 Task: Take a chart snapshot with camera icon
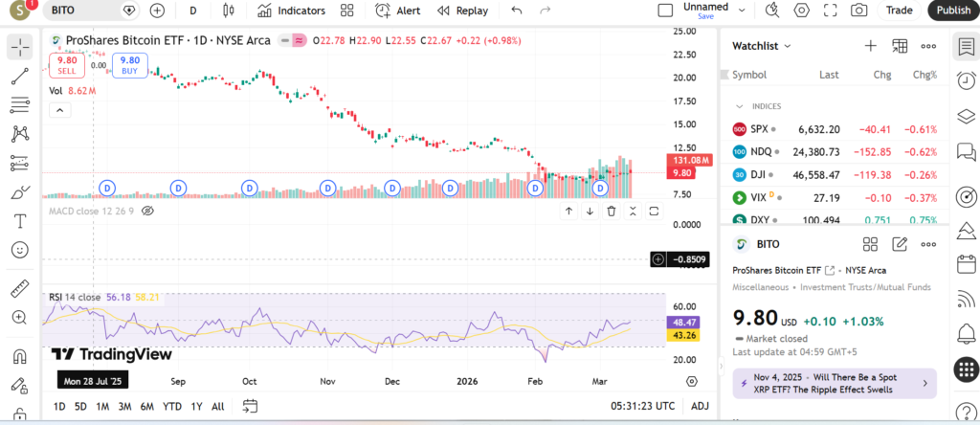(x=859, y=11)
